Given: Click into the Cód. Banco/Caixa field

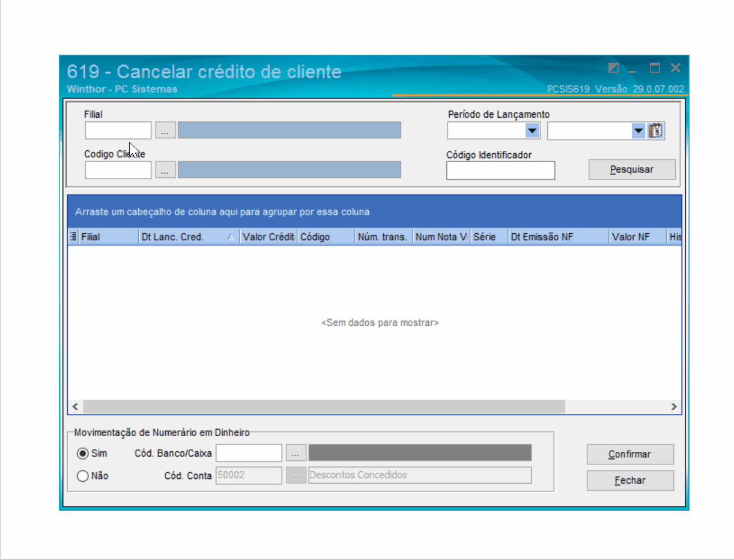Looking at the screenshot, I should 249,453.
